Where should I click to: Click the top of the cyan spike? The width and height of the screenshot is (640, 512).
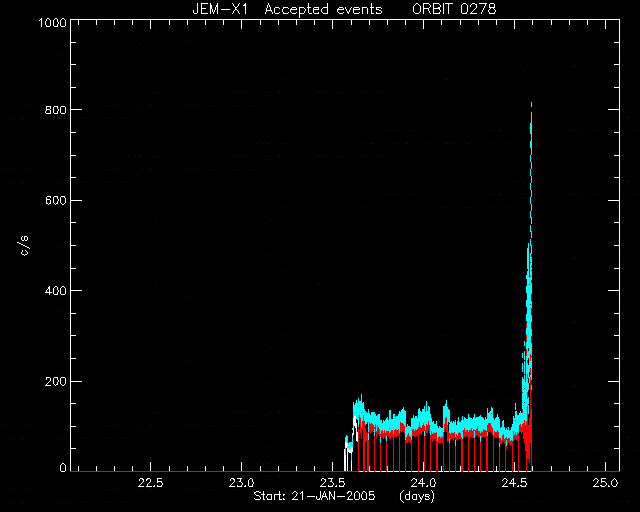(531, 105)
